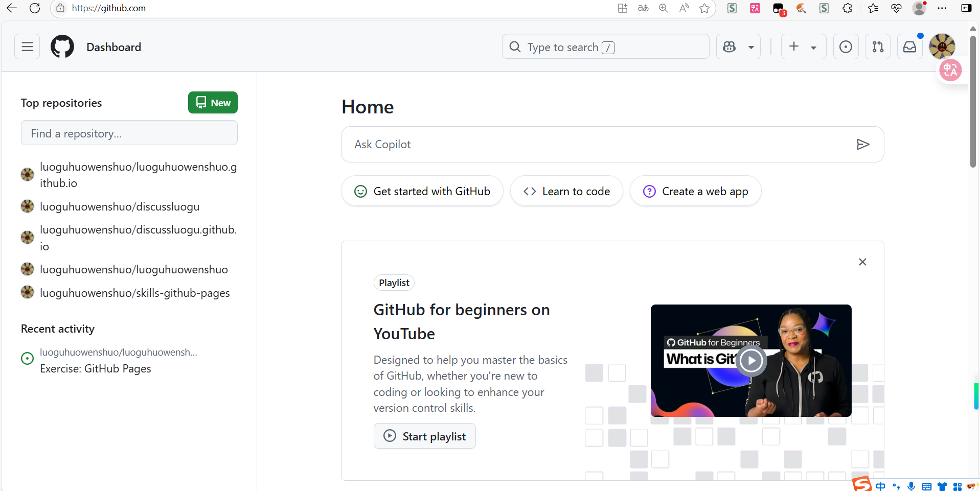Reload the page with refresh icon
The width and height of the screenshot is (980, 491).
(35, 8)
